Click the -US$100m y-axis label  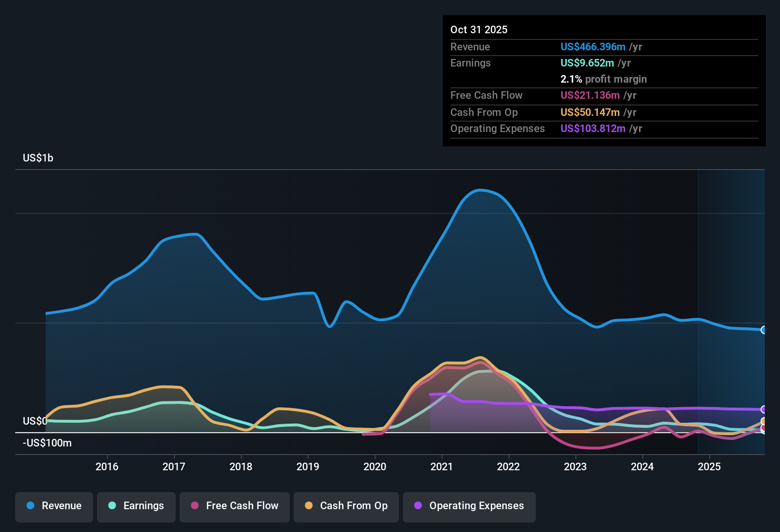(x=48, y=443)
